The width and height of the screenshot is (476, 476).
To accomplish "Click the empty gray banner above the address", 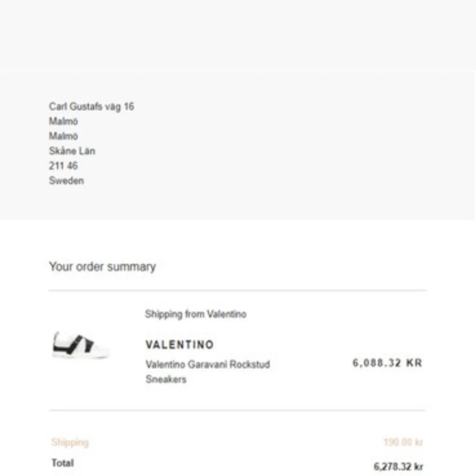I will pyautogui.click(x=238, y=35).
